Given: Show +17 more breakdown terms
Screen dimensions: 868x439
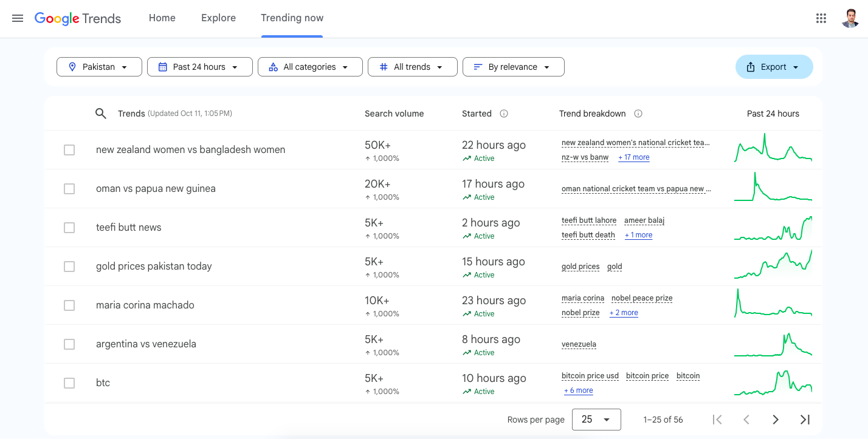Looking at the screenshot, I should click(x=634, y=157).
